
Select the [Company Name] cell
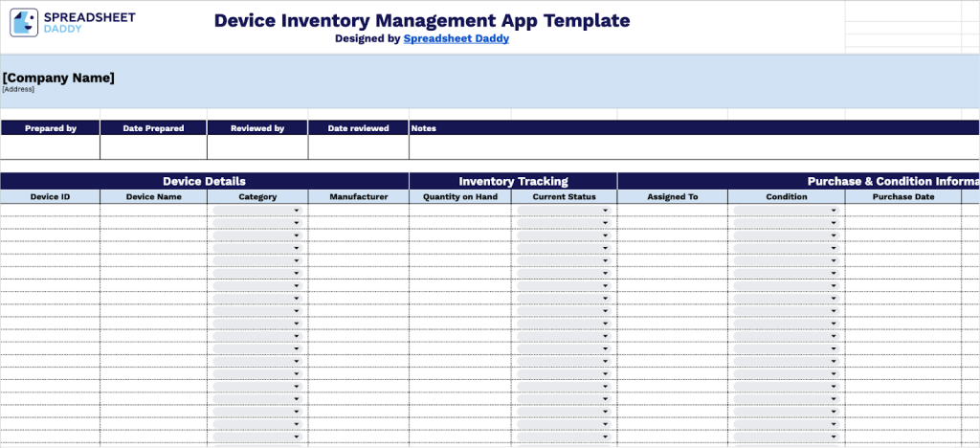58,78
